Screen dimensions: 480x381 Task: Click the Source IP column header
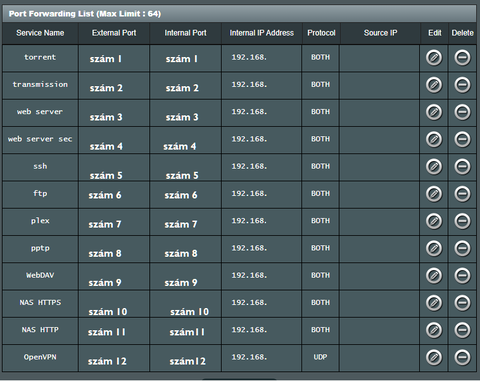[x=380, y=33]
